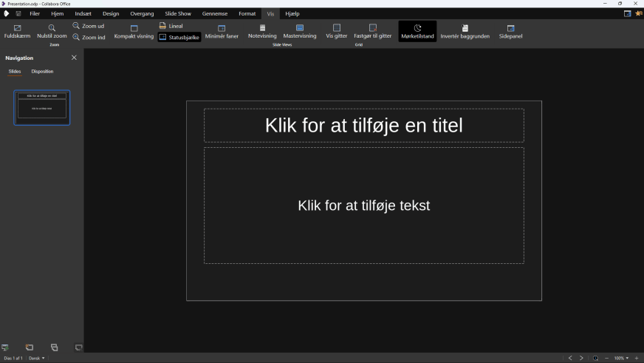The width and height of the screenshot is (644, 363).
Task: Toggle Mørketilstand dark mode
Action: point(417,31)
